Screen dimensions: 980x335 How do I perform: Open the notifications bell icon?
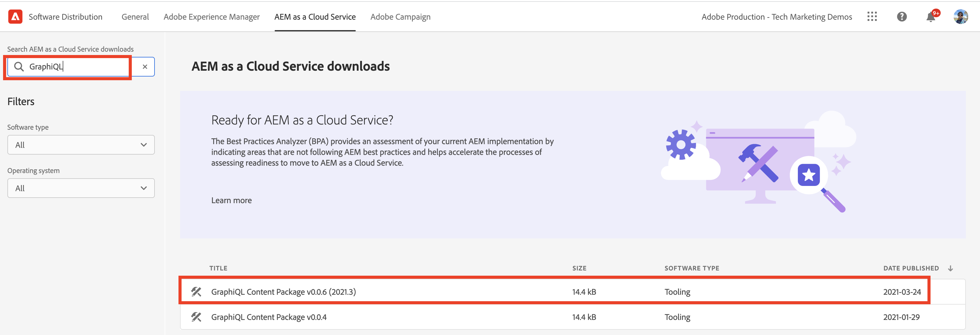coord(931,17)
